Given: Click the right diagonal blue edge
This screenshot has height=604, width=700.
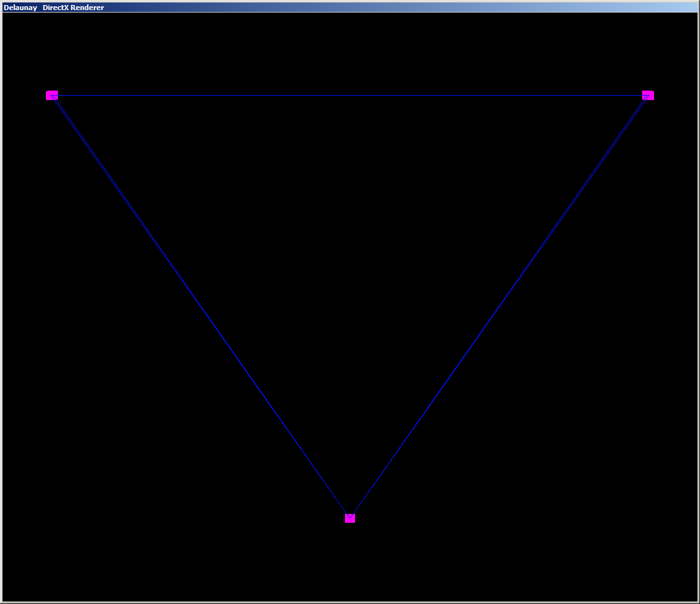Looking at the screenshot, I should (x=499, y=306).
